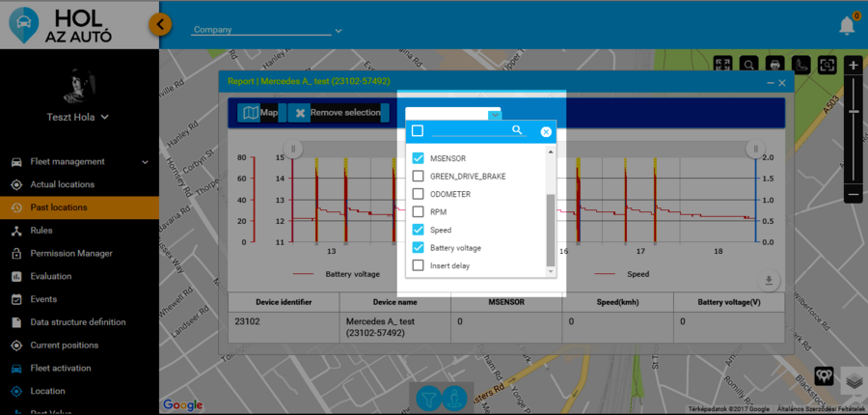This screenshot has width=868, height=415.
Task: Check the GREEN_DRIVE_BRAKE option
Action: pyautogui.click(x=418, y=177)
